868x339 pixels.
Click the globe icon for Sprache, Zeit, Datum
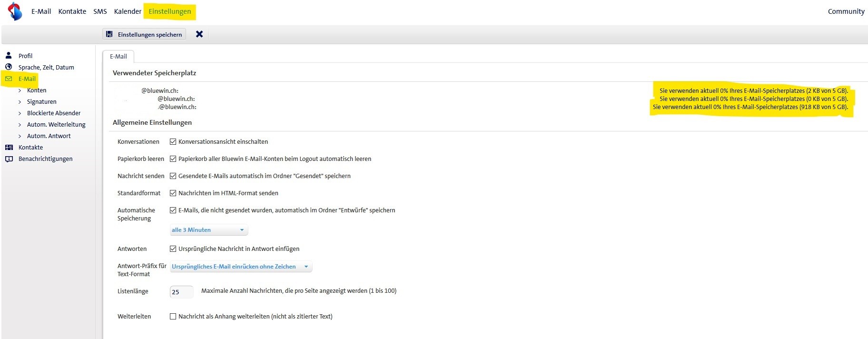click(x=9, y=67)
